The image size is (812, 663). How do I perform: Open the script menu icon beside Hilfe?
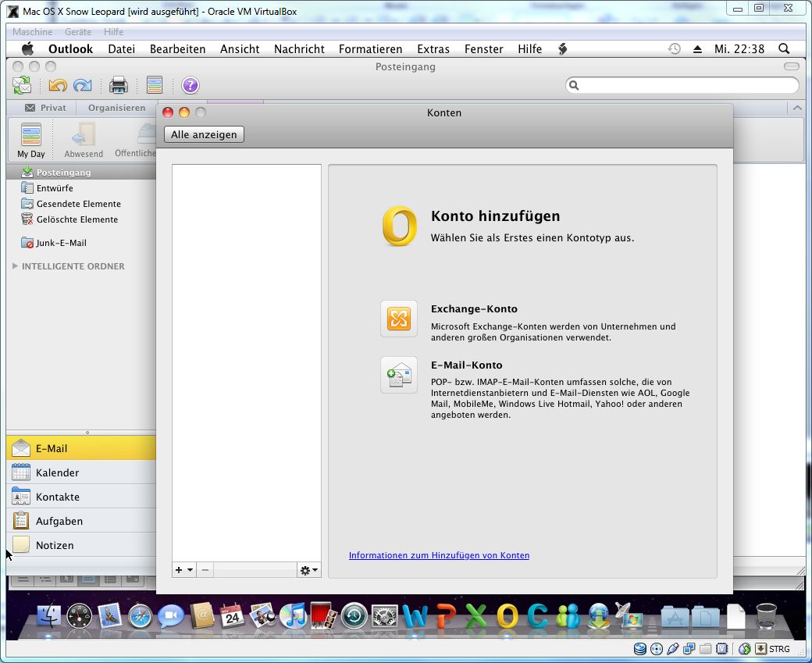tap(563, 49)
